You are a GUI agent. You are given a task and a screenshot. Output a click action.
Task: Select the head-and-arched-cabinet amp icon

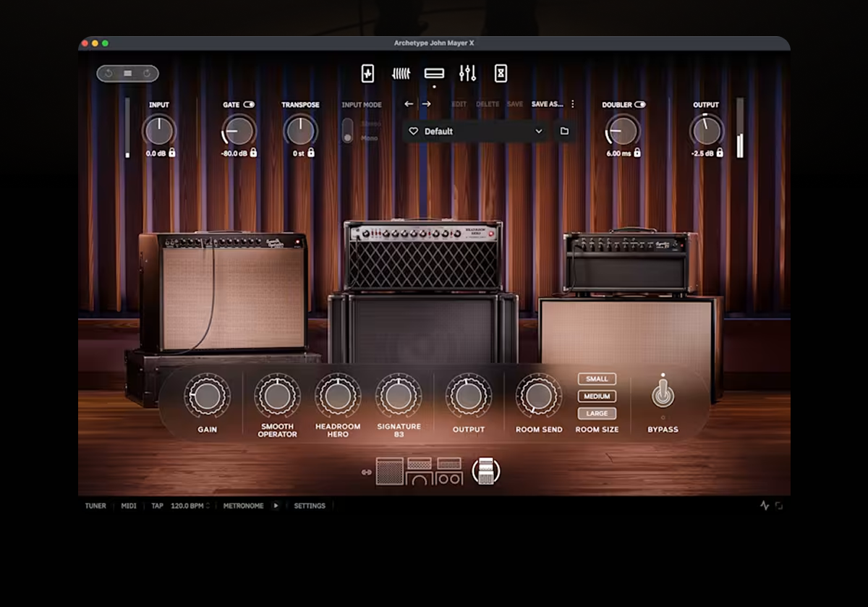point(420,472)
